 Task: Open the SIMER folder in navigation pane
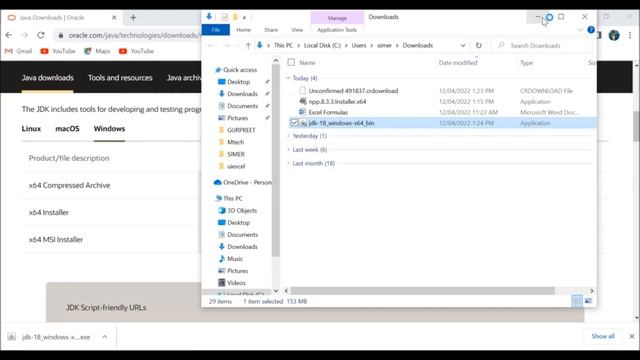point(232,154)
